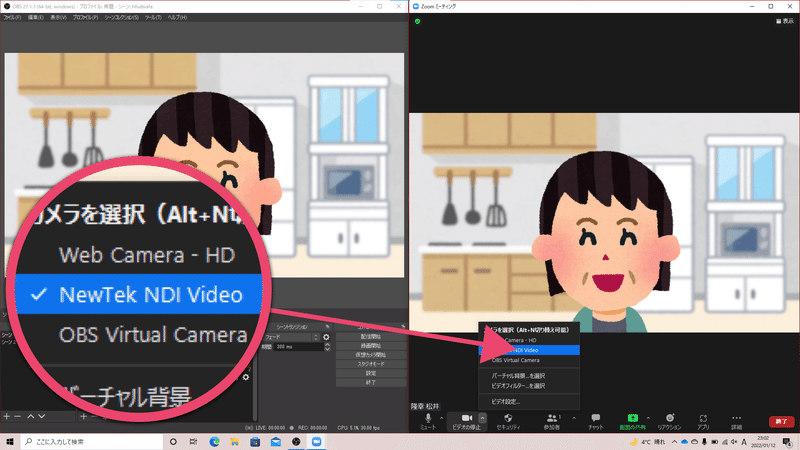Expand caret next to Zoom participants
This screenshot has width=800, height=450.
[x=574, y=418]
